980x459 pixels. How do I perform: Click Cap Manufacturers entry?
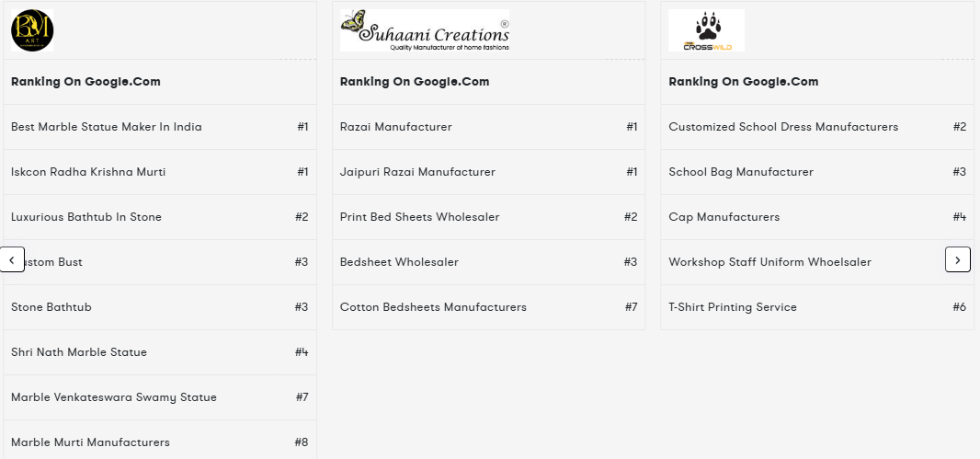[x=724, y=217]
